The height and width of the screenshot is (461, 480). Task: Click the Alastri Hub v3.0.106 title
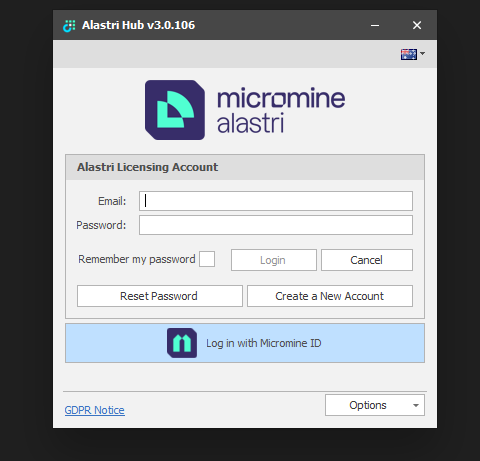click(138, 25)
